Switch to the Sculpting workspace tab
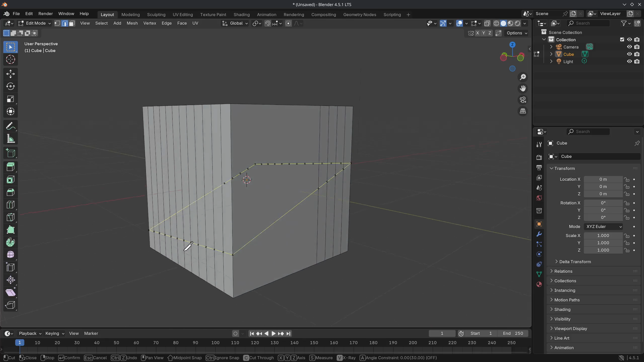 coord(156,14)
